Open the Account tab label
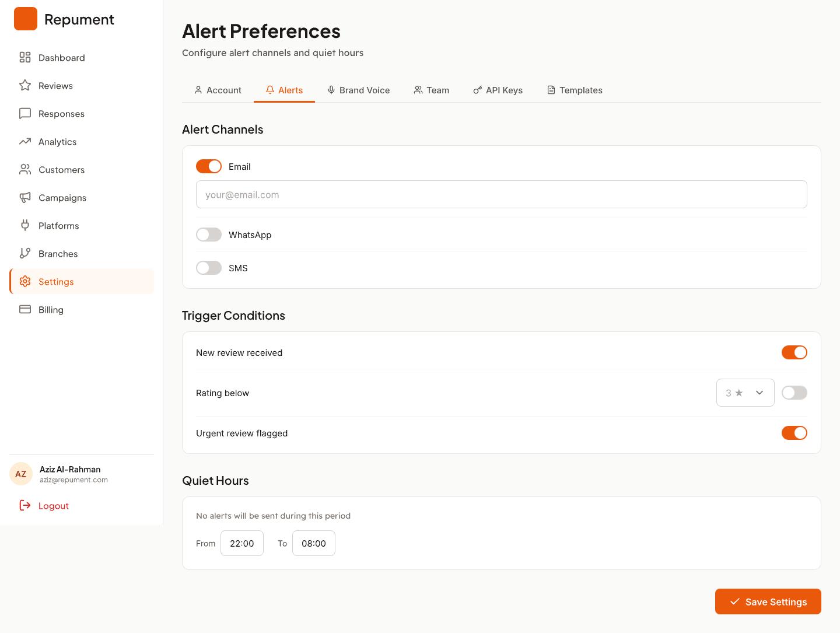Screen dimensions: 840x633 [x=224, y=90]
